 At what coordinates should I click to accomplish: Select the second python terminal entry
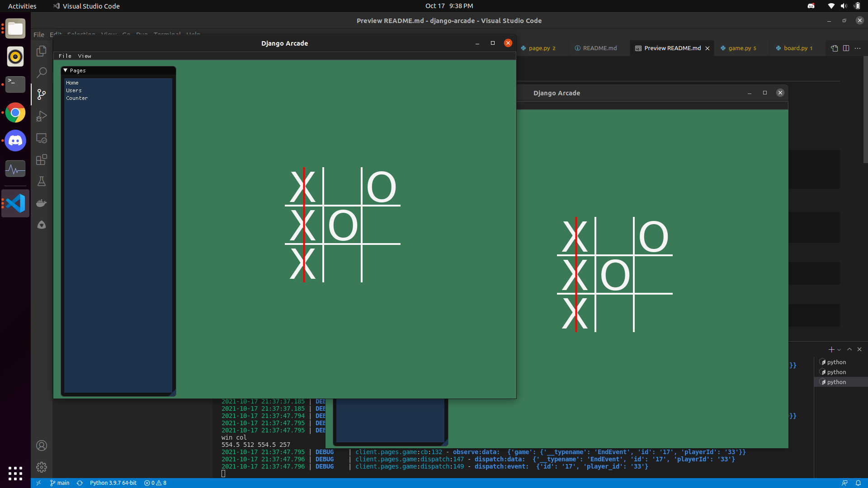[x=841, y=372]
